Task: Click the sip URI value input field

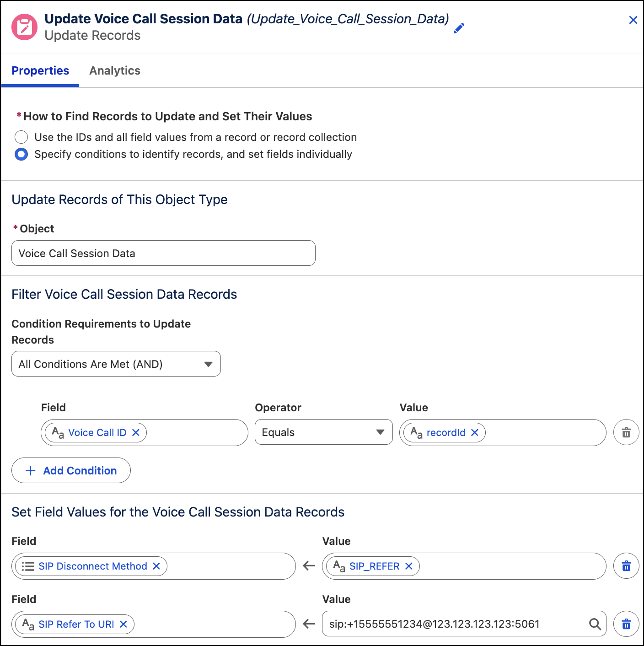Action: point(457,624)
